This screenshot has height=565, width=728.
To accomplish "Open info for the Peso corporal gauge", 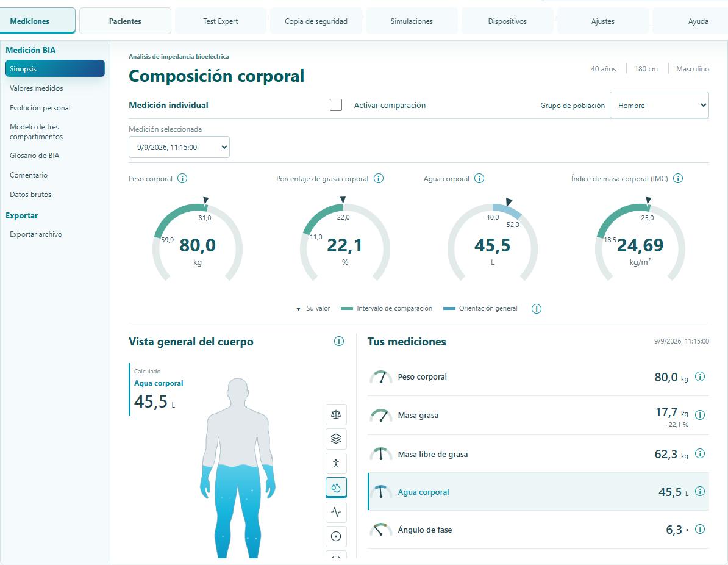I will [x=182, y=178].
